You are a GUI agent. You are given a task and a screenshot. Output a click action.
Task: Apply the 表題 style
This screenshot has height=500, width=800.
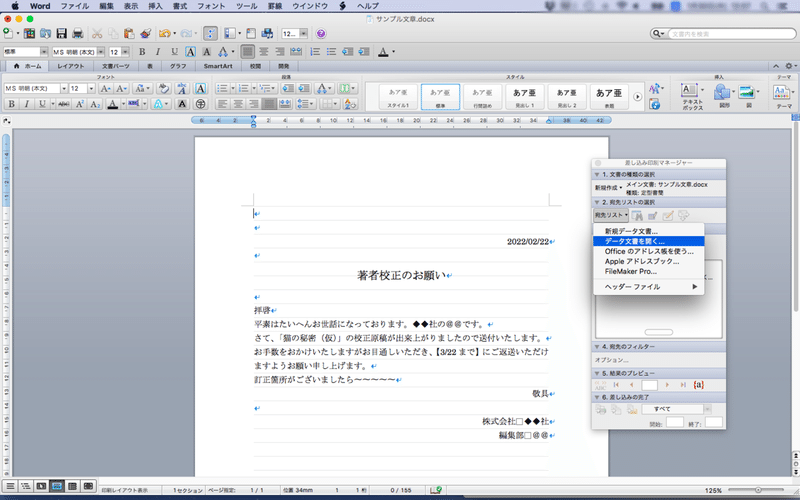tap(609, 96)
